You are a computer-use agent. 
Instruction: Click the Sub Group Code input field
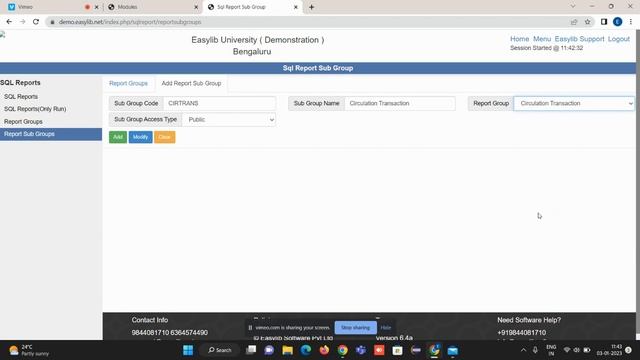(219, 103)
